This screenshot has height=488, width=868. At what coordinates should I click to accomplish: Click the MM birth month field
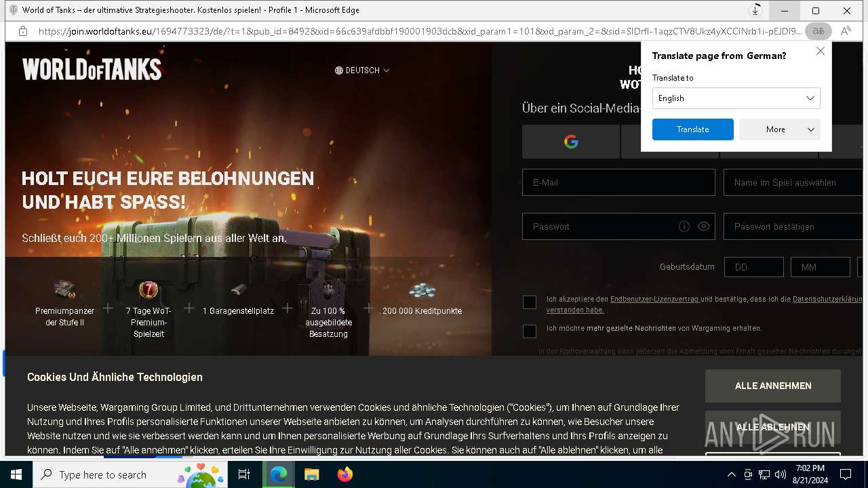[821, 267]
